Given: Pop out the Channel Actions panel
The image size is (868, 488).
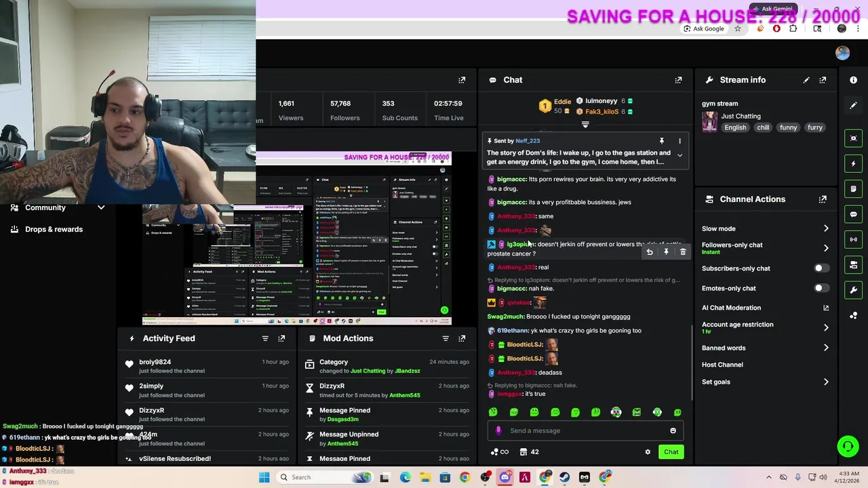Looking at the screenshot, I should 823,199.
